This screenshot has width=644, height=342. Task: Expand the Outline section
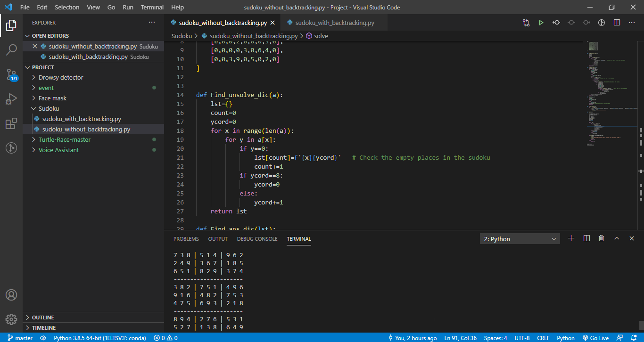click(x=93, y=318)
